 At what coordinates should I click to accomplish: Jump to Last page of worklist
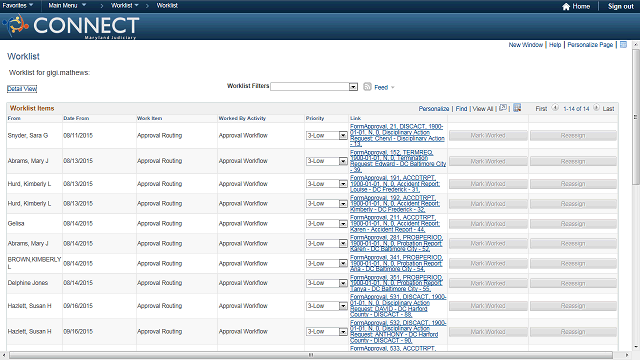(x=608, y=109)
